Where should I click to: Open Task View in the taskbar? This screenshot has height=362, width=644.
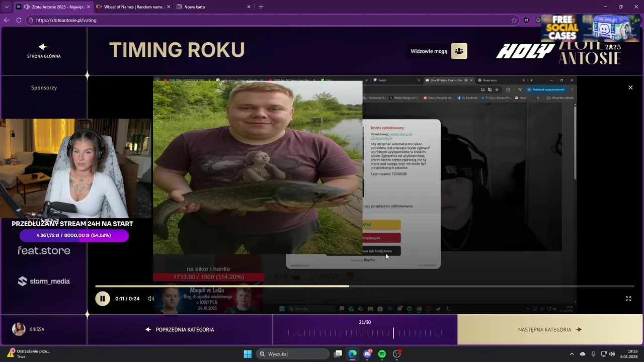point(338,354)
